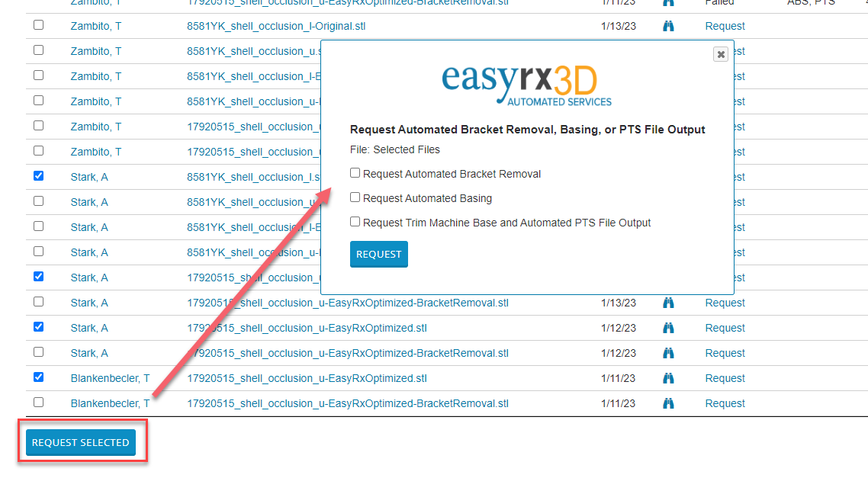Click 1/11/23 date in Blankenbecler BracketRemoval.stl row
Viewport: 868px width, 478px height.
tap(619, 403)
